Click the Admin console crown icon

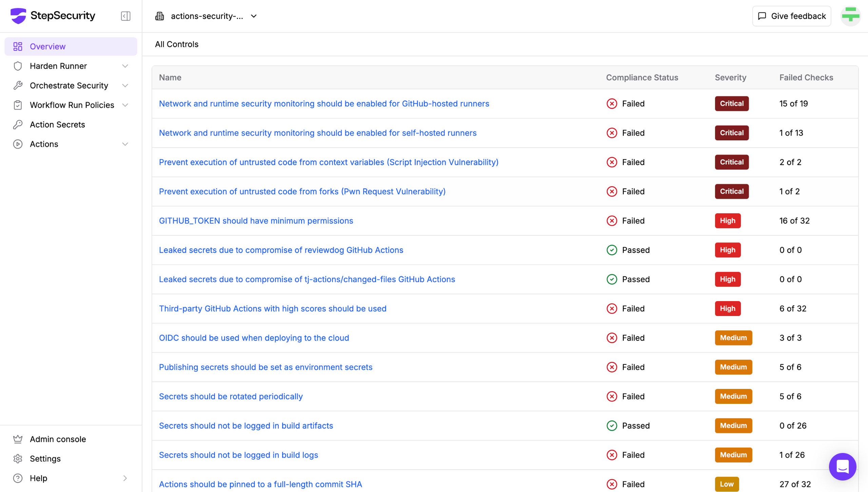point(18,439)
